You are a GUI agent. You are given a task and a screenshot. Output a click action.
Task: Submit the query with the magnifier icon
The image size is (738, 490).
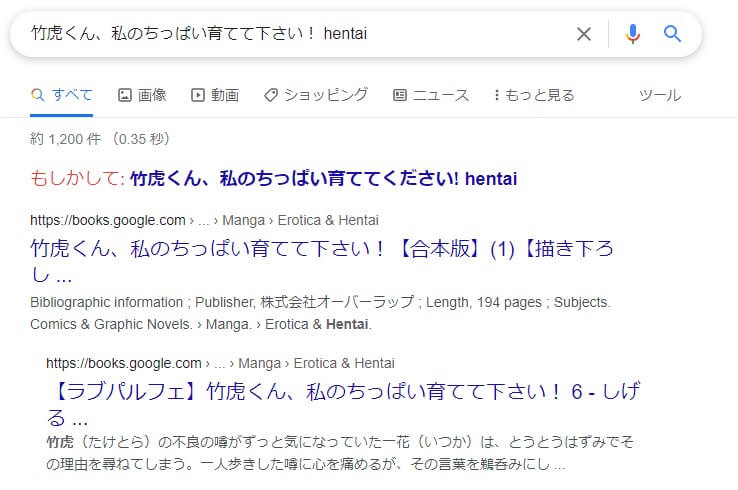(x=672, y=34)
